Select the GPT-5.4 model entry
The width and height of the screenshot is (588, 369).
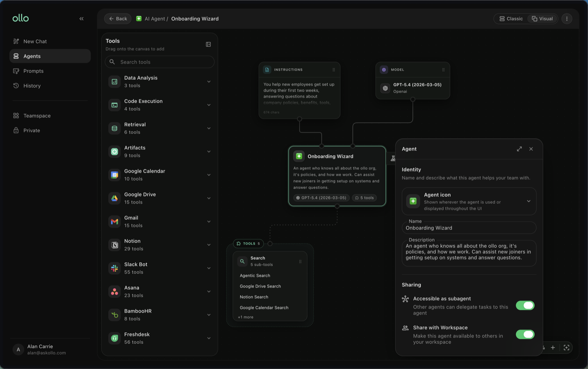[413, 88]
